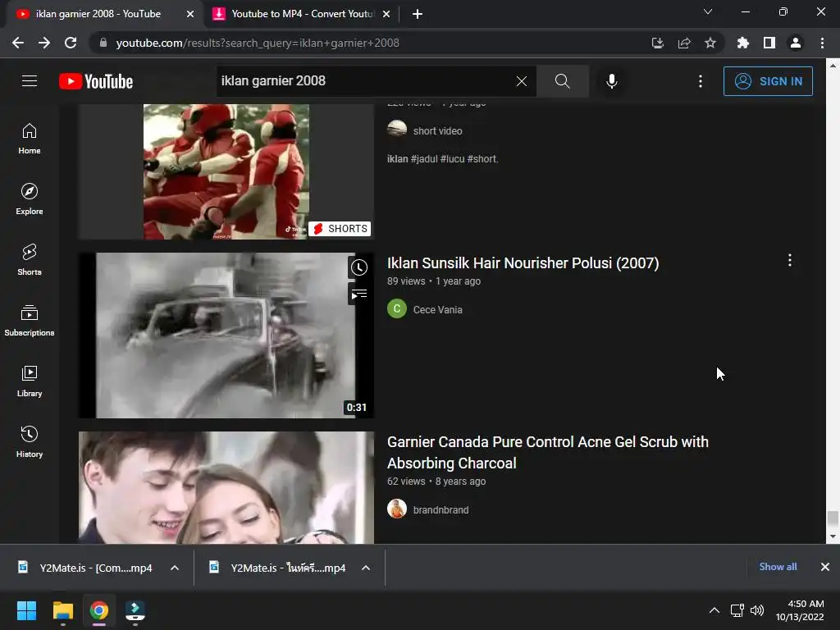Open Iklan Sunsilk Hair Nourisher Polusi title
Image resolution: width=840 pixels, height=630 pixels.
point(523,263)
